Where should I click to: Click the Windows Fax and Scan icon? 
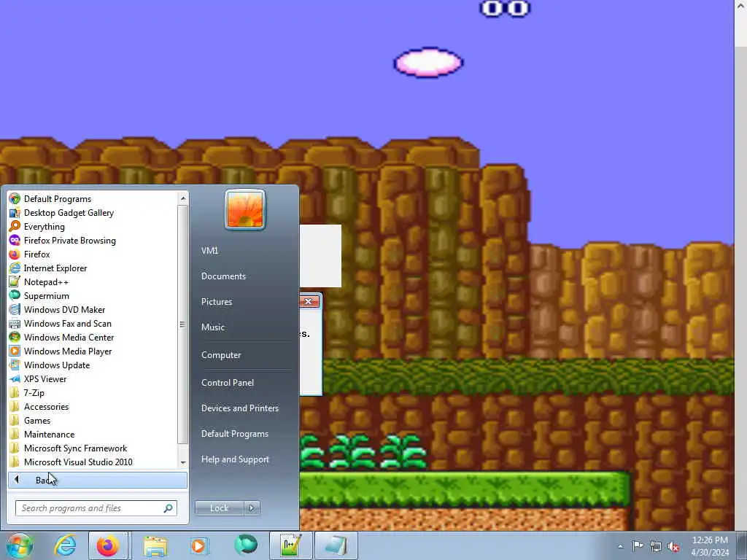click(x=15, y=323)
